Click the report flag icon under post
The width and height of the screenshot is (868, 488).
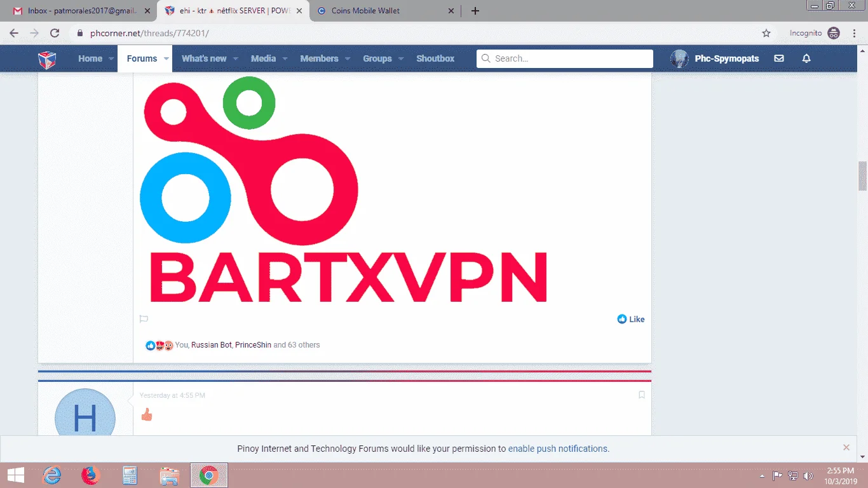coord(144,319)
